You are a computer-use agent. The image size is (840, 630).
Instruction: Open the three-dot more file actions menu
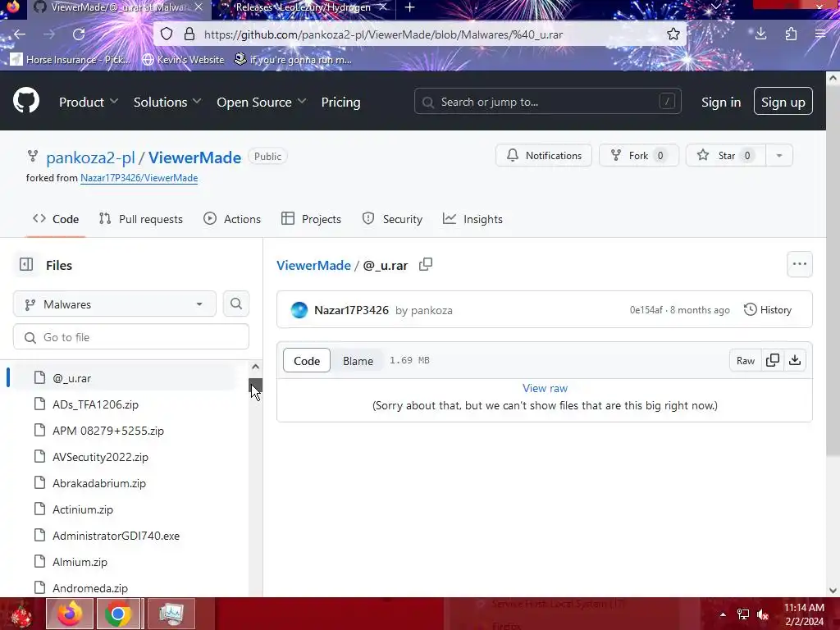point(799,264)
